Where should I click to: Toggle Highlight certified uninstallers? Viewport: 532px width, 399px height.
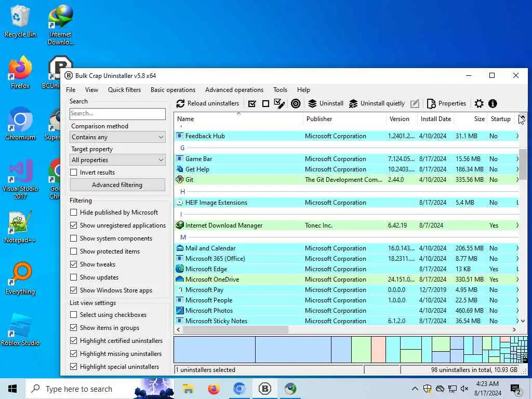(x=73, y=341)
